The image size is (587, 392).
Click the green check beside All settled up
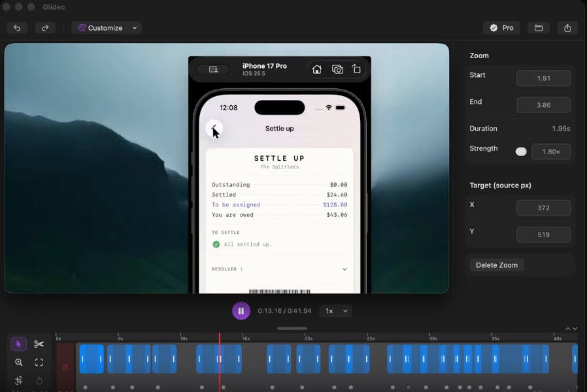click(216, 244)
